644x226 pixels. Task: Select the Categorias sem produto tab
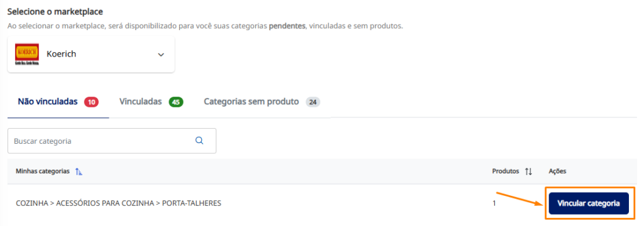coord(262,102)
